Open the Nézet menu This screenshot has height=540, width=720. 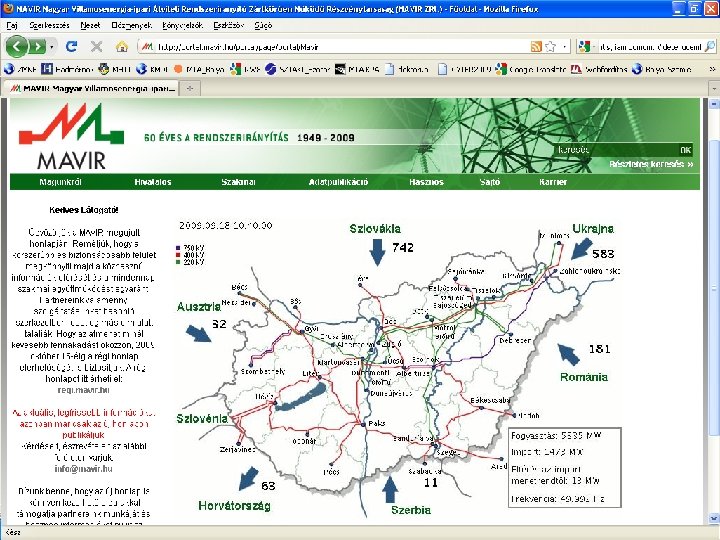[90, 26]
